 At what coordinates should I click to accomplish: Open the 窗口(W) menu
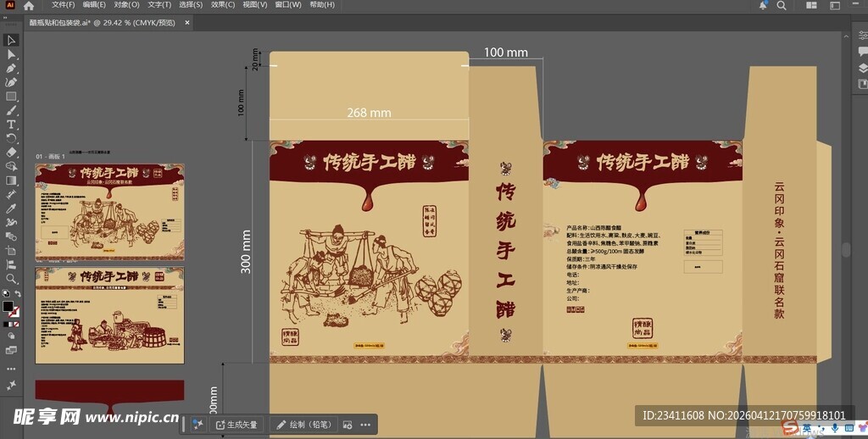click(x=288, y=5)
